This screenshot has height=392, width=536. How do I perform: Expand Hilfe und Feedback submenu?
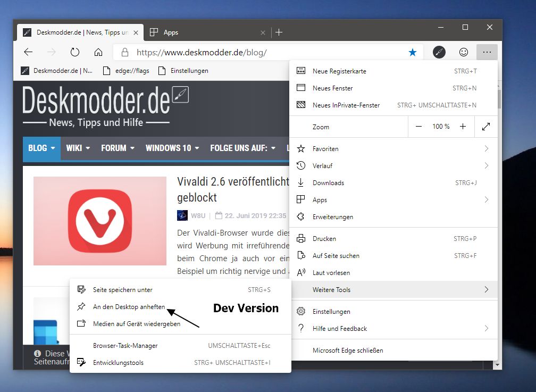click(x=393, y=328)
